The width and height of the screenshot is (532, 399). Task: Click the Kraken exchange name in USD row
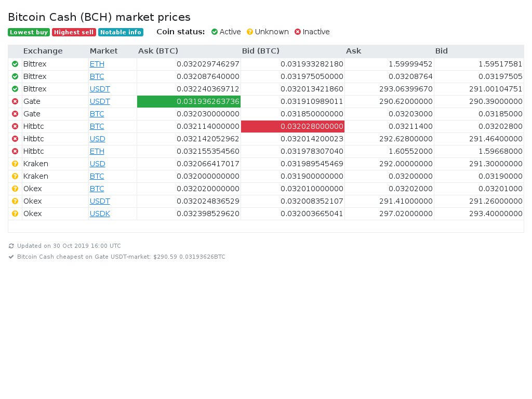(36, 164)
